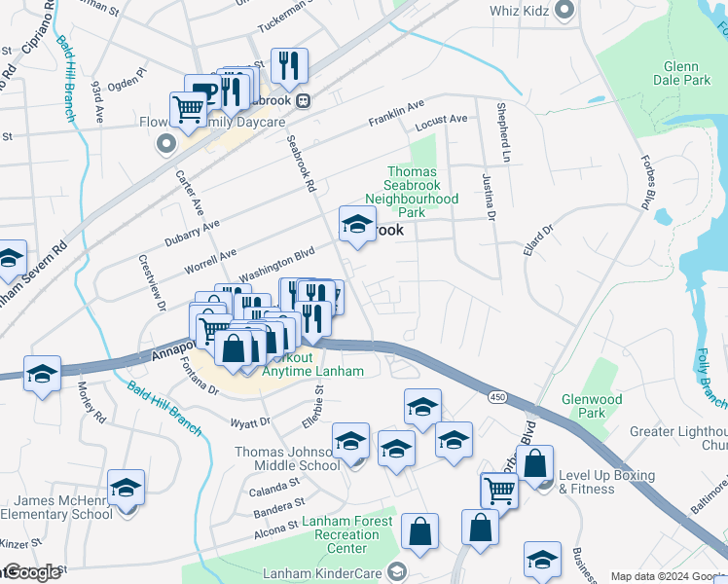Select the Whiz Kidz location pin
Screen dimensions: 728x584
(x=564, y=10)
